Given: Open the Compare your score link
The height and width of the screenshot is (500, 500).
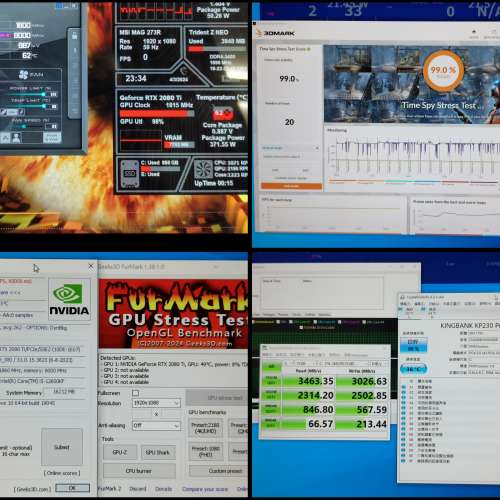Looking at the screenshot, I should click(205, 489).
